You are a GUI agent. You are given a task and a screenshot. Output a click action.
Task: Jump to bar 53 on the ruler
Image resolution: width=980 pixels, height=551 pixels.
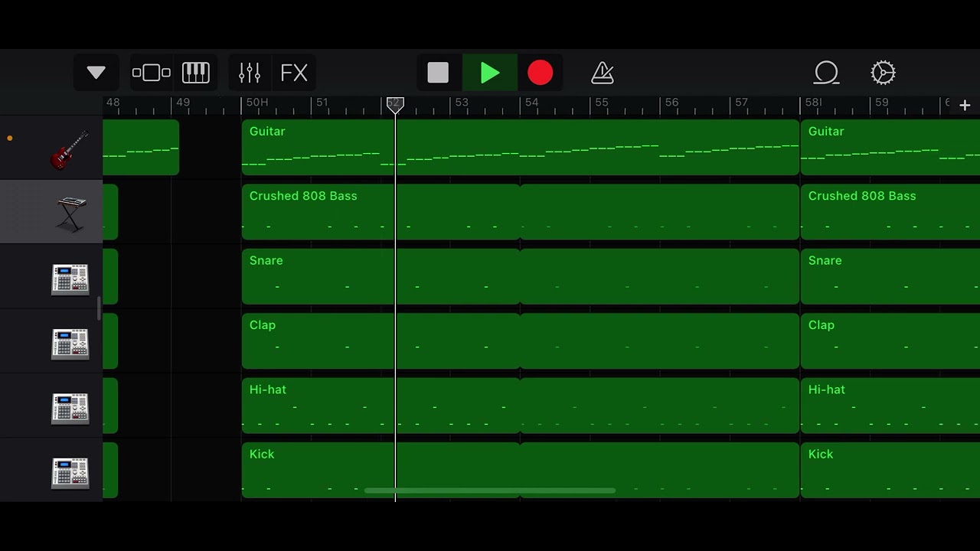click(462, 103)
